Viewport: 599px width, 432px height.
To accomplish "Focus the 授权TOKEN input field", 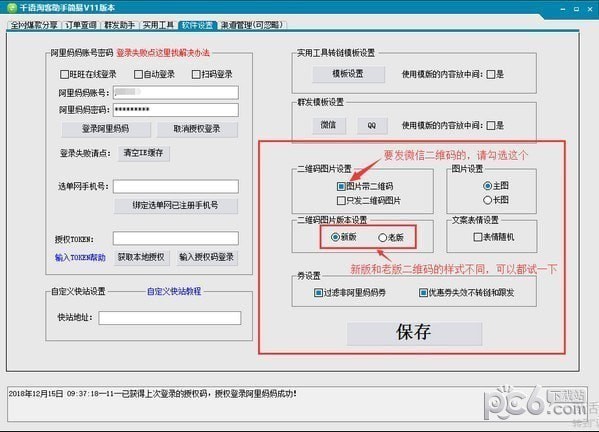I will [176, 238].
